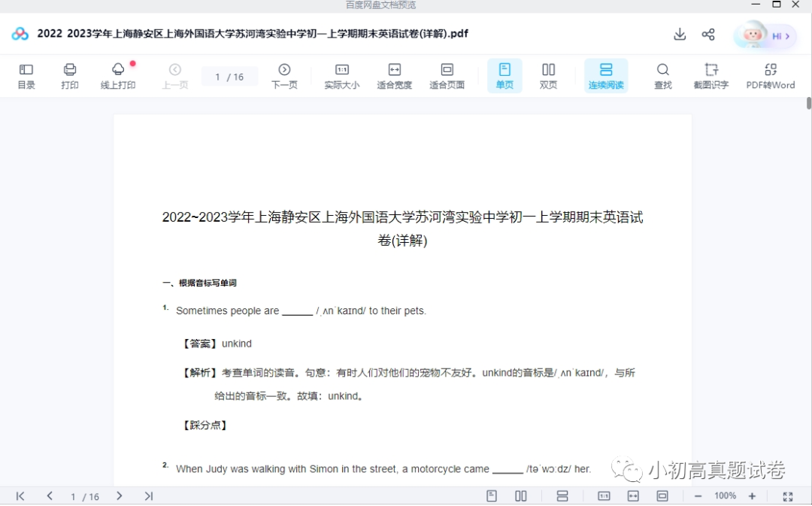
Task: Download the PDF file using the download icon
Action: click(680, 34)
